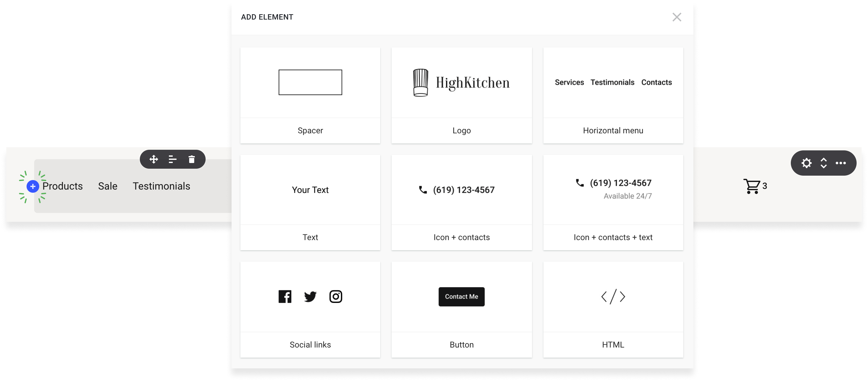Screen dimensions: 868x381
Task: Select the Sale navigation link
Action: coord(107,186)
